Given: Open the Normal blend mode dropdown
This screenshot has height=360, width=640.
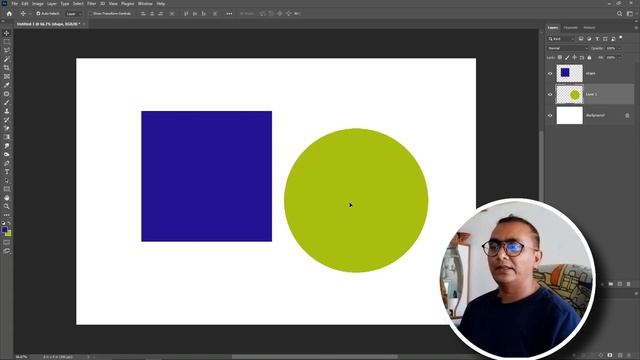Looking at the screenshot, I should coord(567,48).
